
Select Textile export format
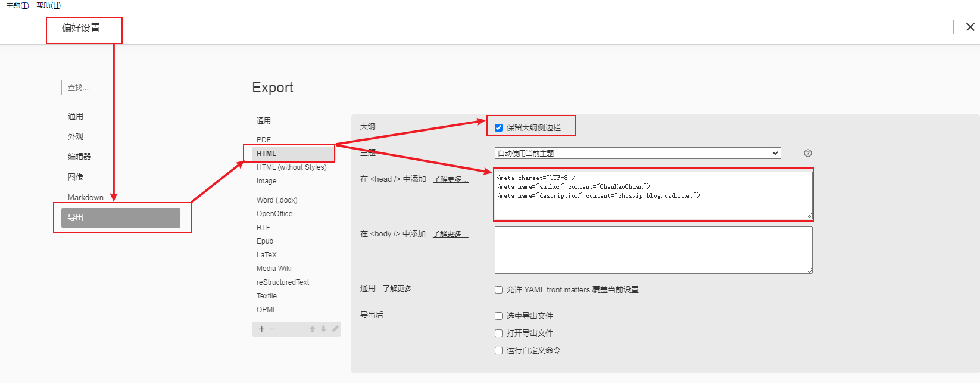[x=267, y=296]
